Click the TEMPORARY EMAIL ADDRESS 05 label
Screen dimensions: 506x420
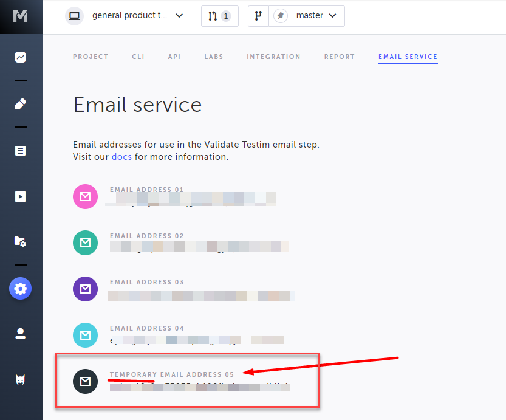[x=172, y=374]
